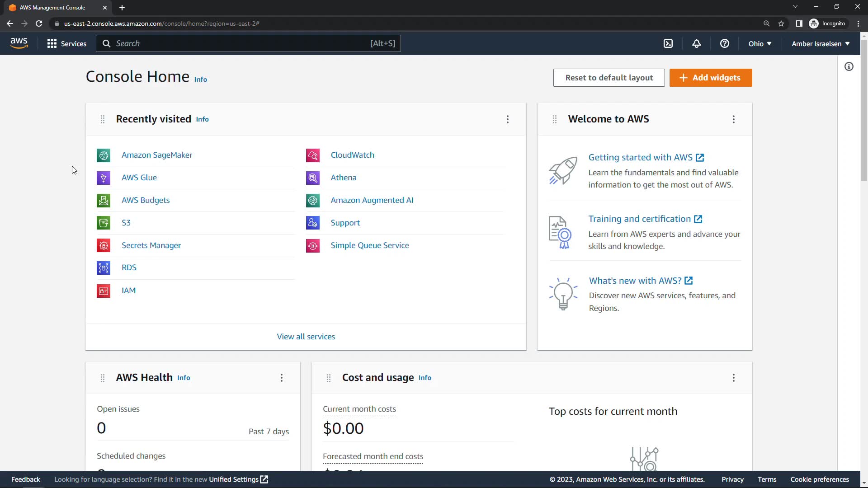Click the AWS Glue service icon
Screen dimensions: 868x488
104,178
